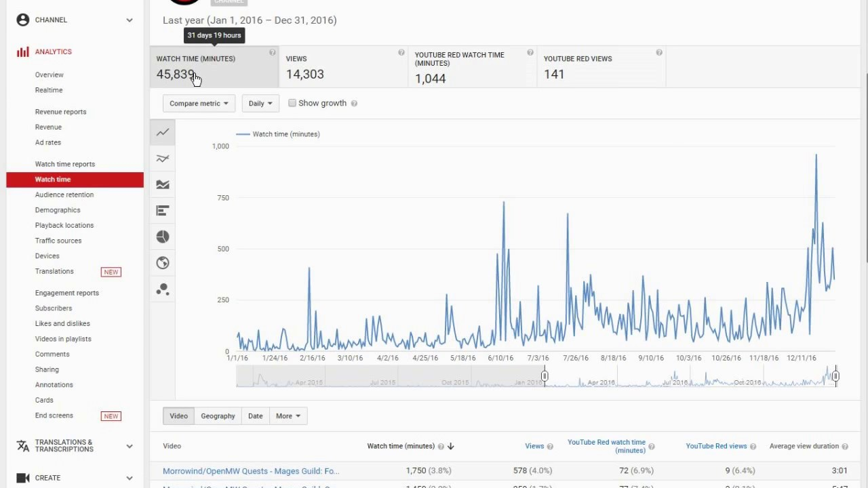
Task: Toggle the Watch time sort direction arrow
Action: 450,446
